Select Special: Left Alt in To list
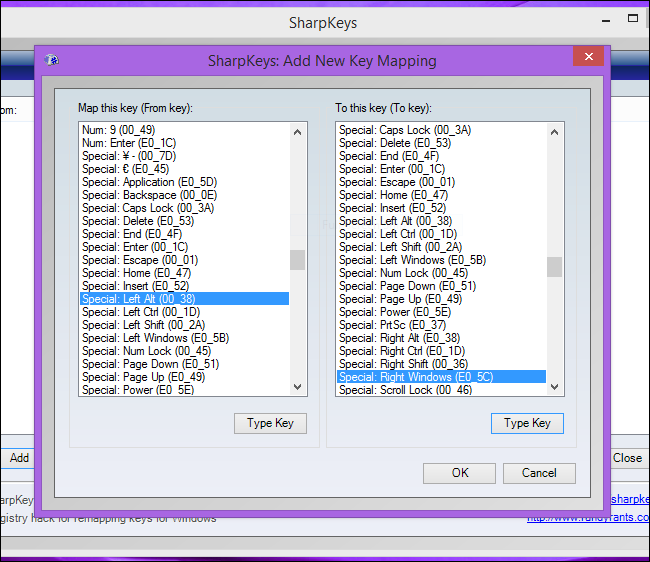This screenshot has width=650, height=562. tap(441, 221)
